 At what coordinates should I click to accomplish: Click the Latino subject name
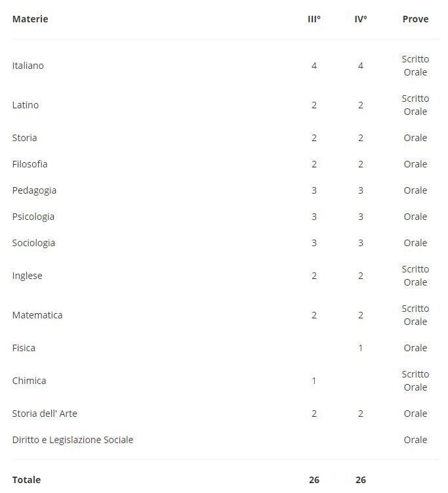tap(26, 105)
